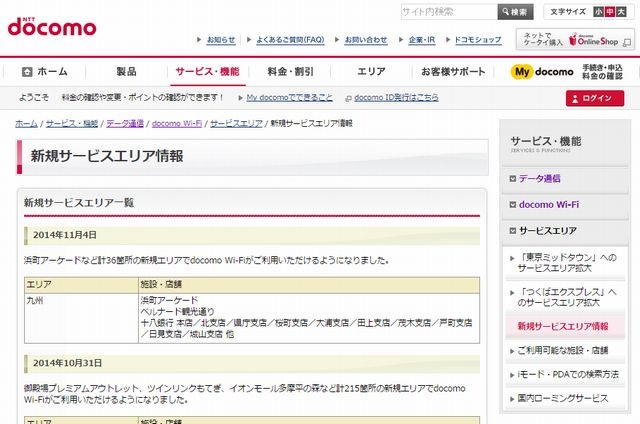The image size is (640, 424).
Task: Click データ通信 in the breadcrumb
Action: coord(125,124)
